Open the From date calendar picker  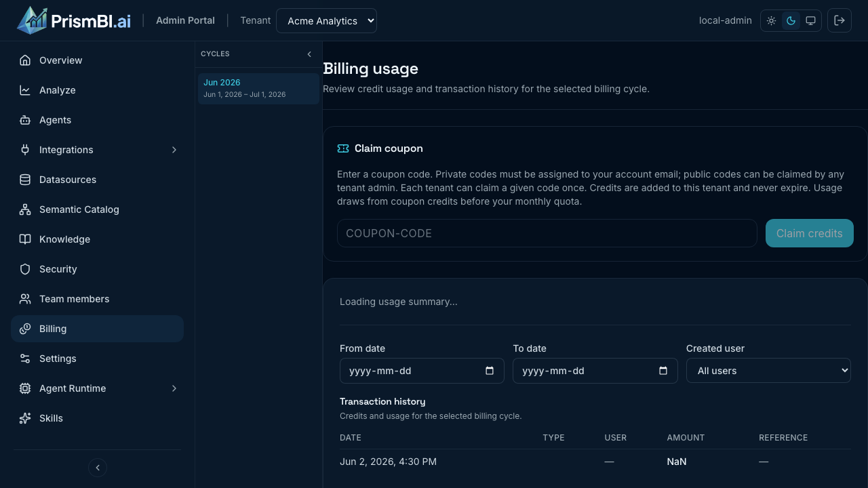(490, 371)
